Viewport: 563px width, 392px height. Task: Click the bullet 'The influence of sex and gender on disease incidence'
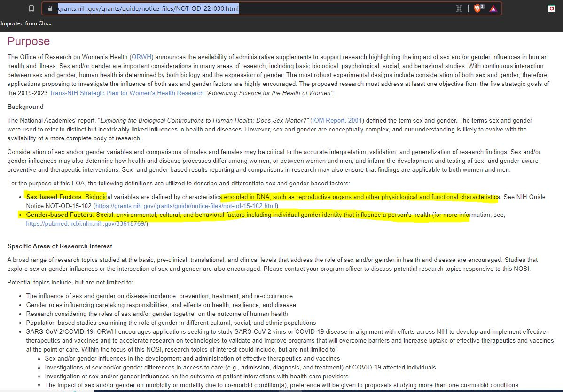pos(159,296)
